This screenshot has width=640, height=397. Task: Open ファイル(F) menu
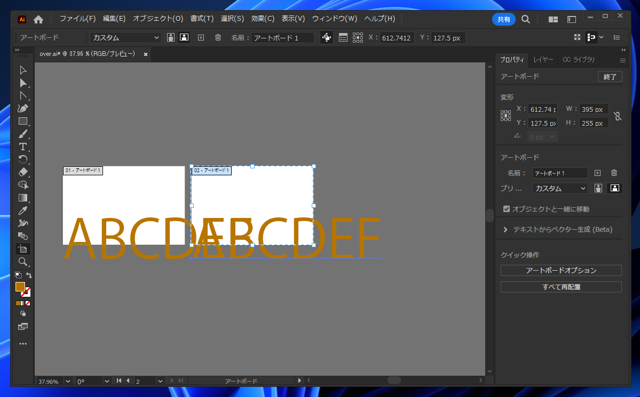point(78,19)
